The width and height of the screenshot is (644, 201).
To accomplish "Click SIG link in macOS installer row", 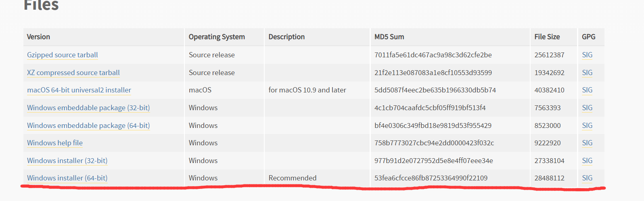I will point(587,90).
